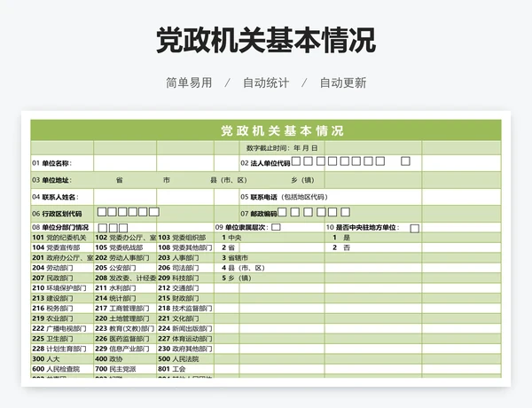Tick the box beside 09 单位隶属层次

click(x=276, y=227)
